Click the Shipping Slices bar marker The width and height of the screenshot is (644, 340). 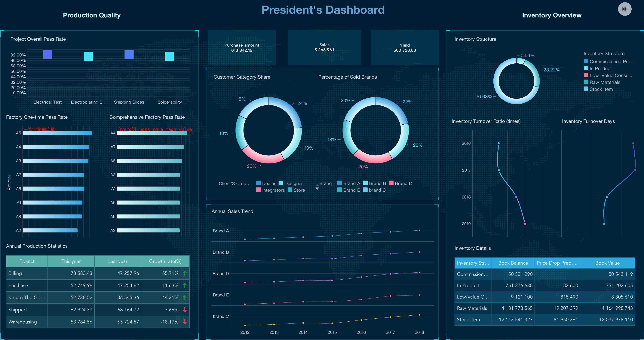tap(129, 54)
